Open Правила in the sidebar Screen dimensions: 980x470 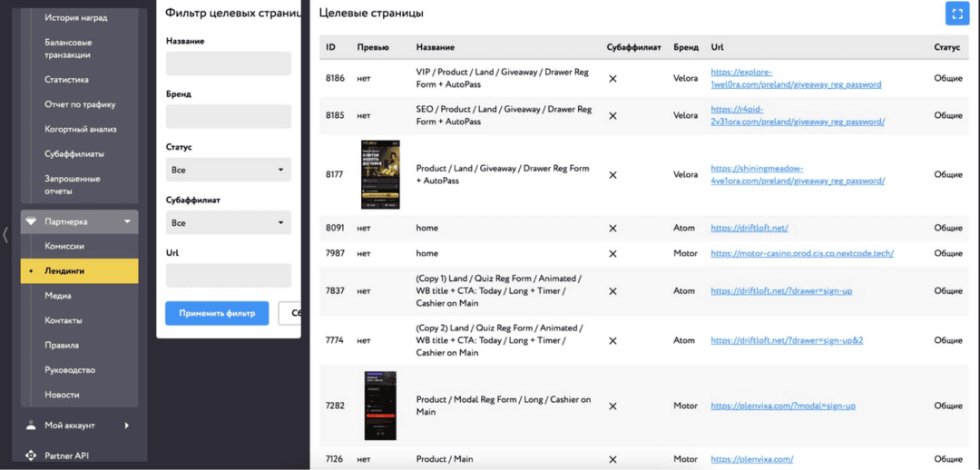click(x=62, y=345)
